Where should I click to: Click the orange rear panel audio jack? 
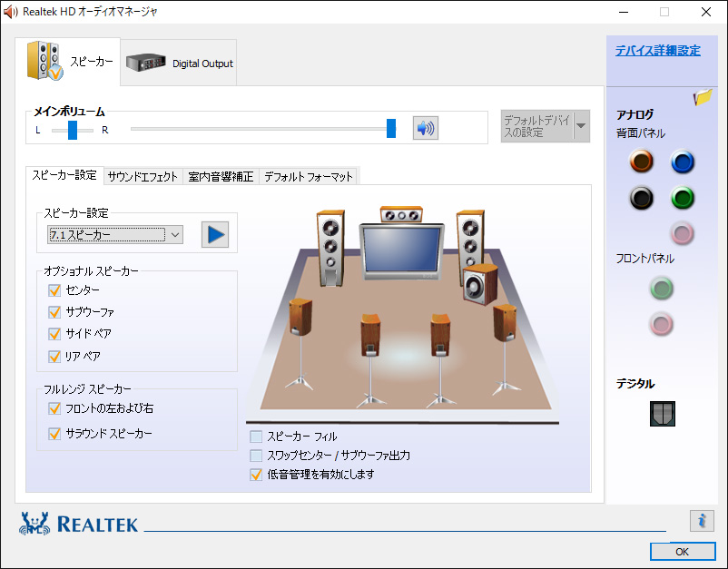641,162
